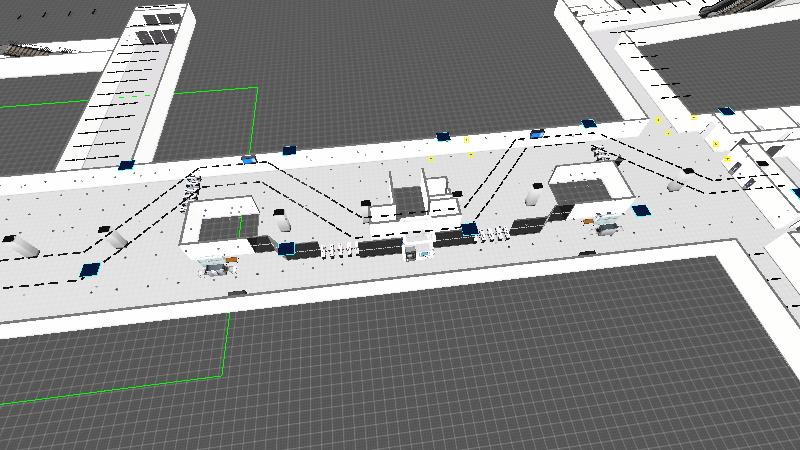Select the dark blue square at far left corridor
This screenshot has width=800, height=450.
(91, 269)
